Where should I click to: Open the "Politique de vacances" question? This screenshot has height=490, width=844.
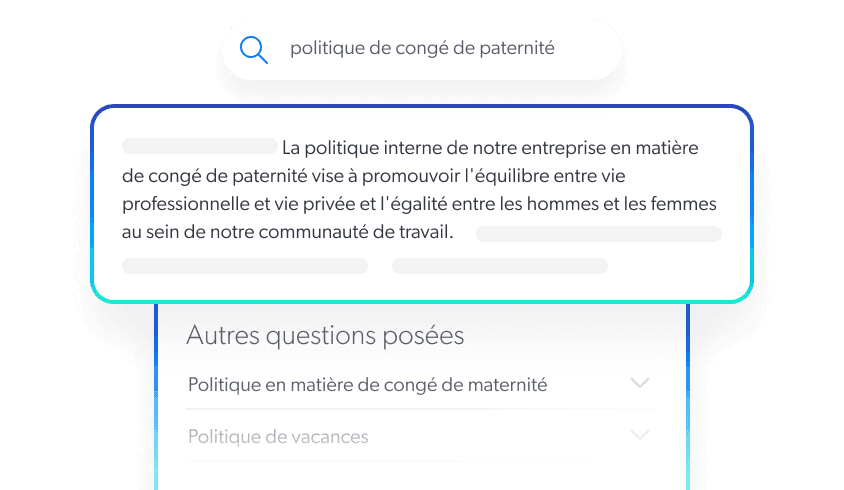point(278,437)
